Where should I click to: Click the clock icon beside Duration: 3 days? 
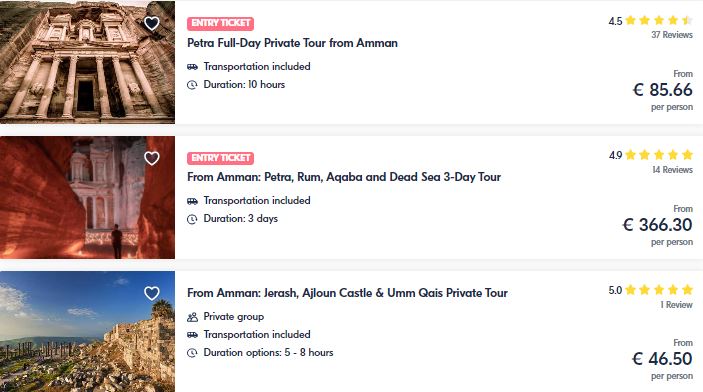coord(192,219)
